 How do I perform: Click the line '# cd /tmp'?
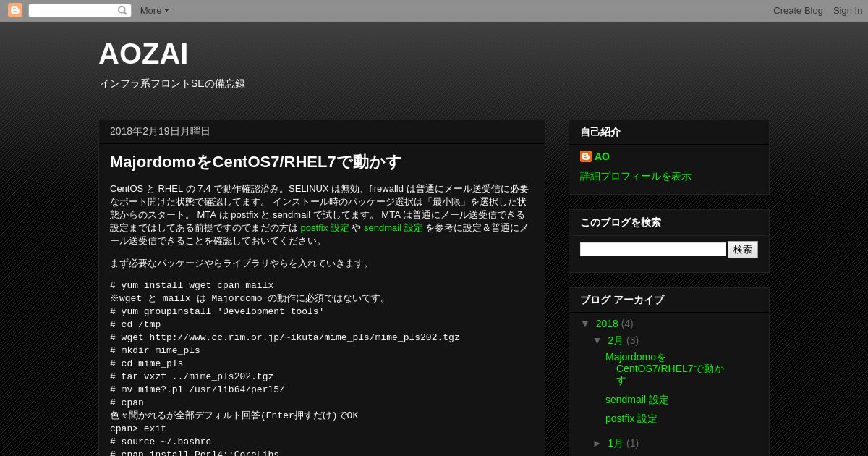135,324
